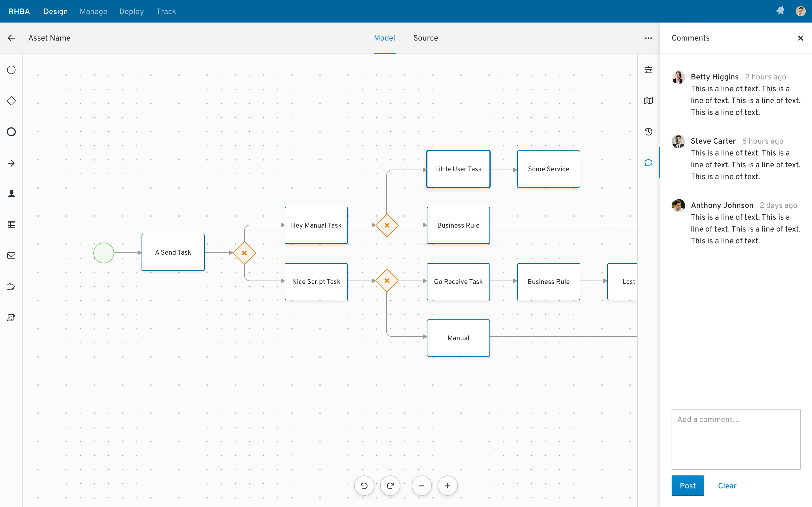Open the minimap panel icon
Screen dimensions: 812x507
tap(649, 101)
